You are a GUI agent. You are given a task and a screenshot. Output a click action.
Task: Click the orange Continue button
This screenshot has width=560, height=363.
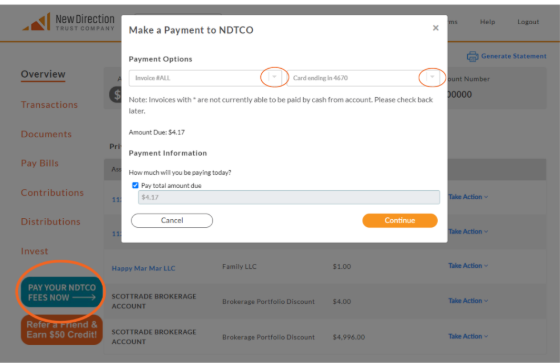400,220
